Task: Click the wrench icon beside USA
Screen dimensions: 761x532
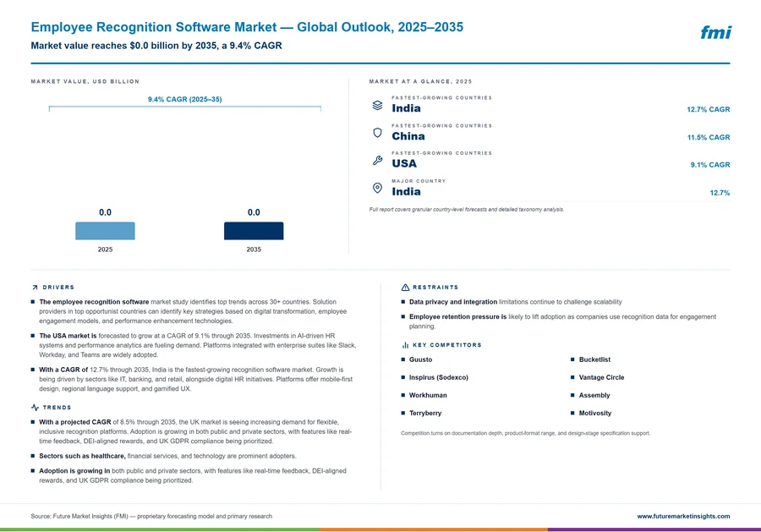Action: point(377,160)
